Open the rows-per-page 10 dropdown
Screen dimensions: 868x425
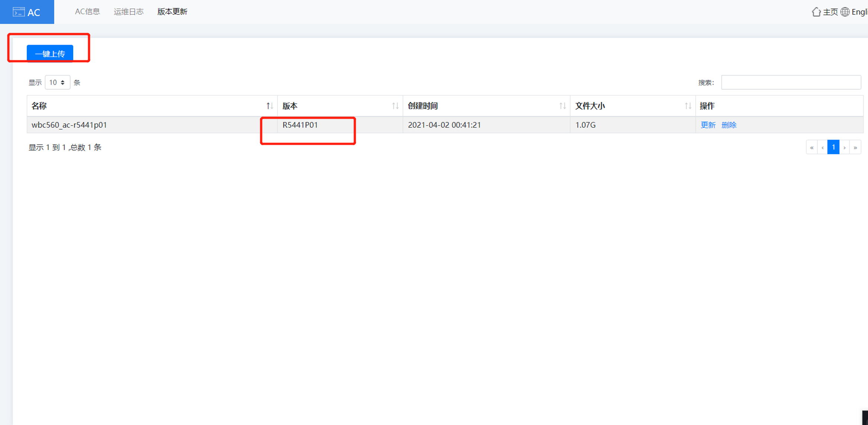click(x=57, y=82)
